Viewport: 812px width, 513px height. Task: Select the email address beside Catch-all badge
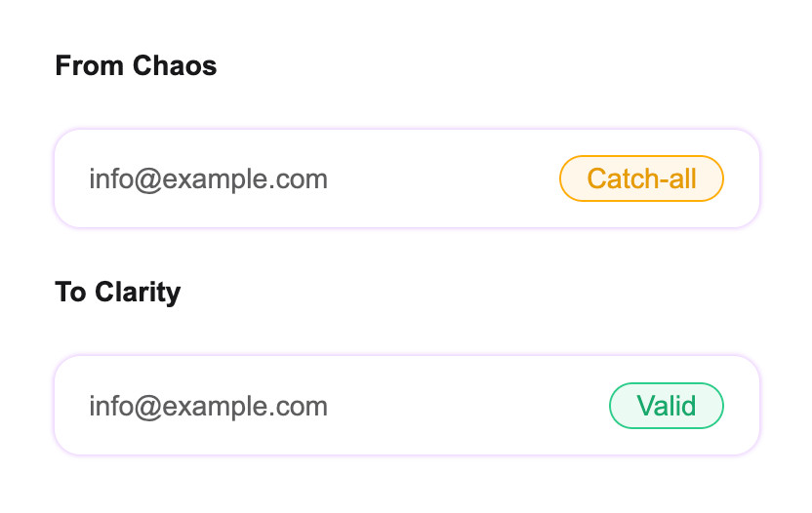click(208, 179)
